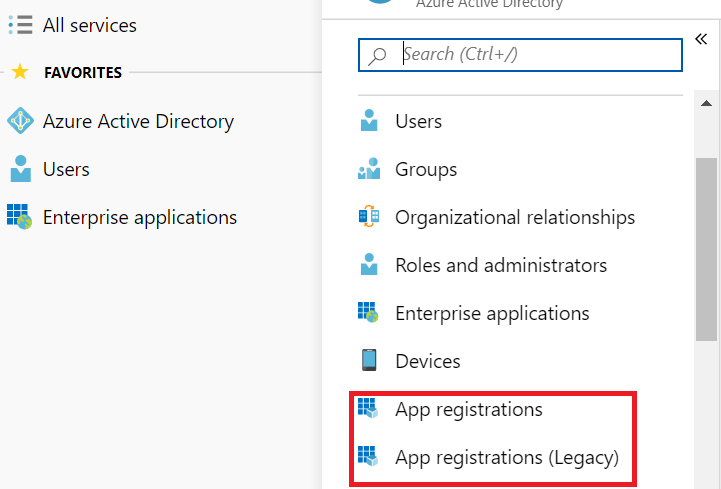Click the Groups icon in the menu
The width and height of the screenshot is (721, 489).
tap(369, 170)
